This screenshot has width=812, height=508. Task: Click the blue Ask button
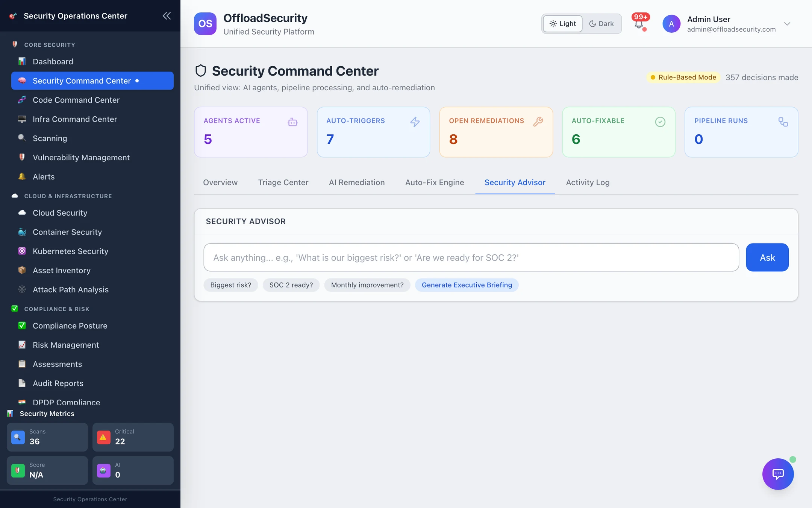(x=767, y=257)
